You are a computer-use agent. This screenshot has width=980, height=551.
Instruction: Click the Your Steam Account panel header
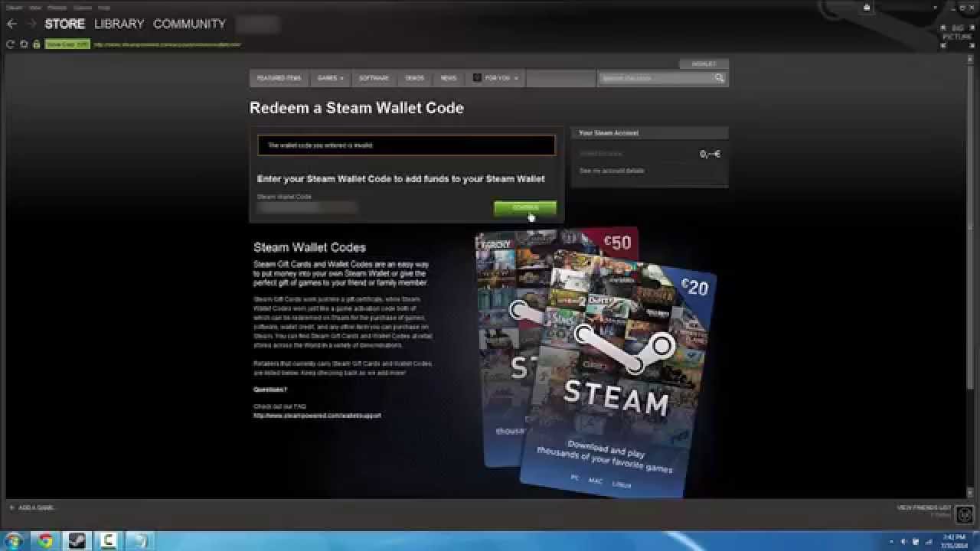(649, 132)
